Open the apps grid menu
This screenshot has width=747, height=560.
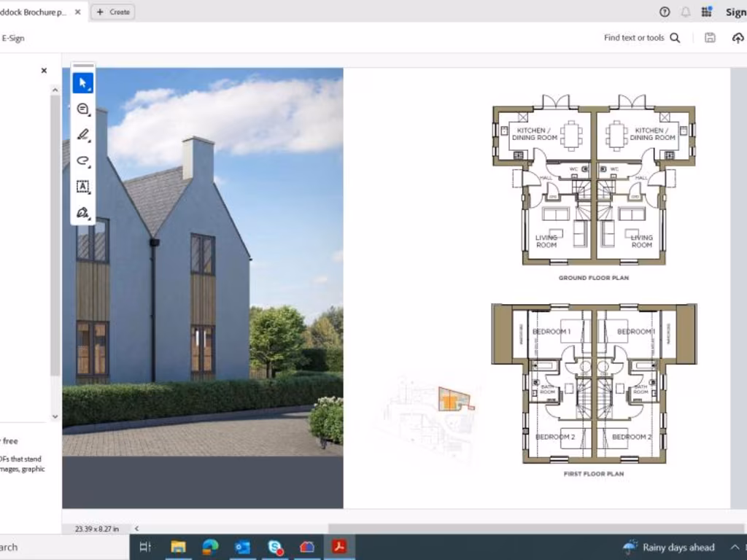point(706,12)
